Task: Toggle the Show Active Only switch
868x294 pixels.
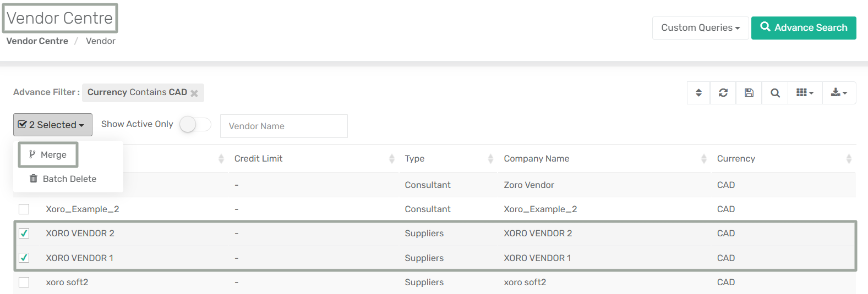Action: 195,125
